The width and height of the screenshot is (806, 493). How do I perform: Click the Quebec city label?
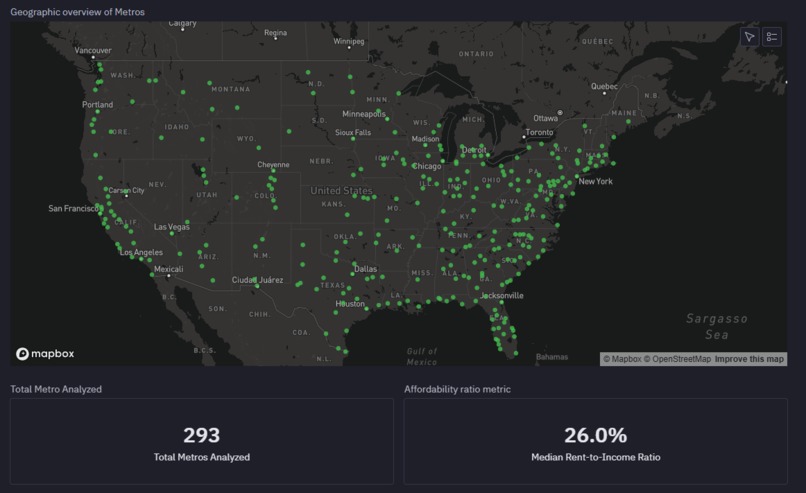coord(604,86)
